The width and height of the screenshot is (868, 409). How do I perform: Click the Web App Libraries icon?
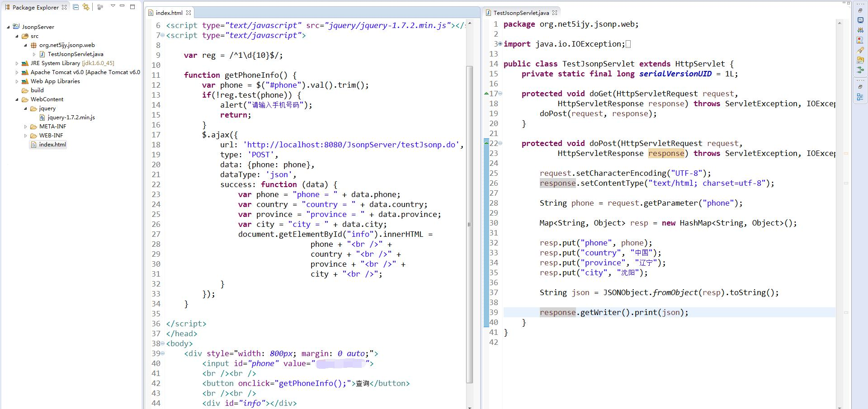coord(25,81)
